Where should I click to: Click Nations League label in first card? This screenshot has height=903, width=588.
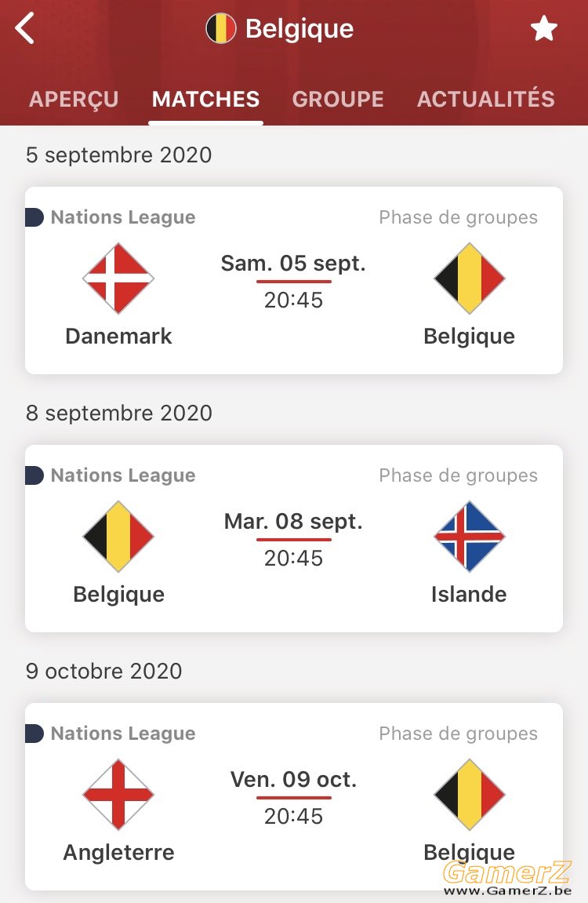point(123,217)
